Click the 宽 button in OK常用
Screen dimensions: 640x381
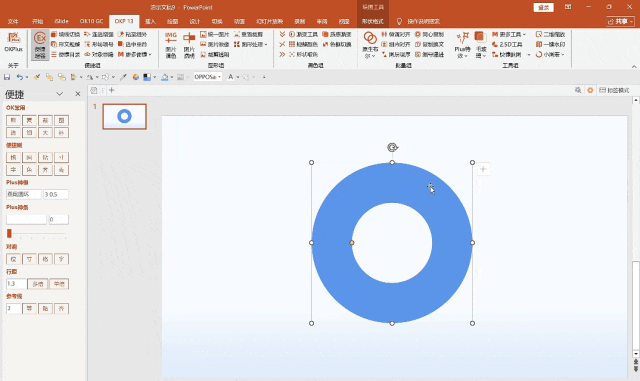(29, 120)
